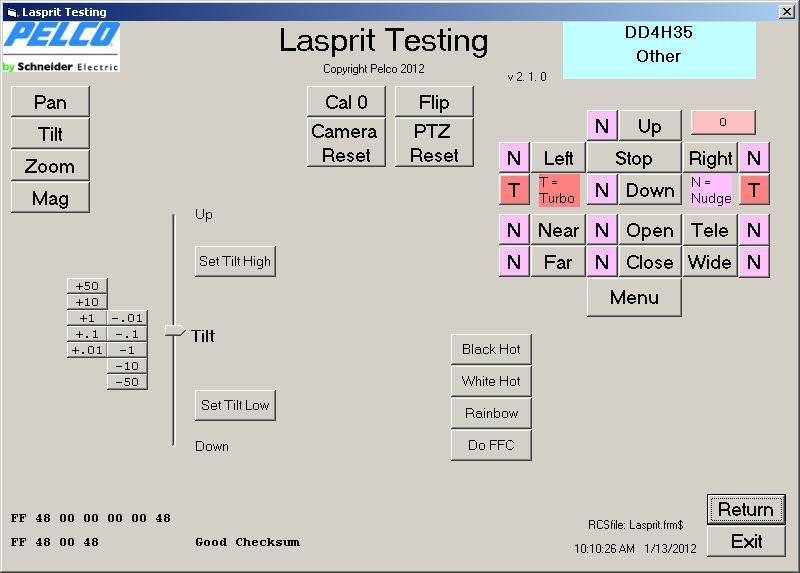This screenshot has height=573, width=800.
Task: Click the +.01 step button
Action: 87,350
